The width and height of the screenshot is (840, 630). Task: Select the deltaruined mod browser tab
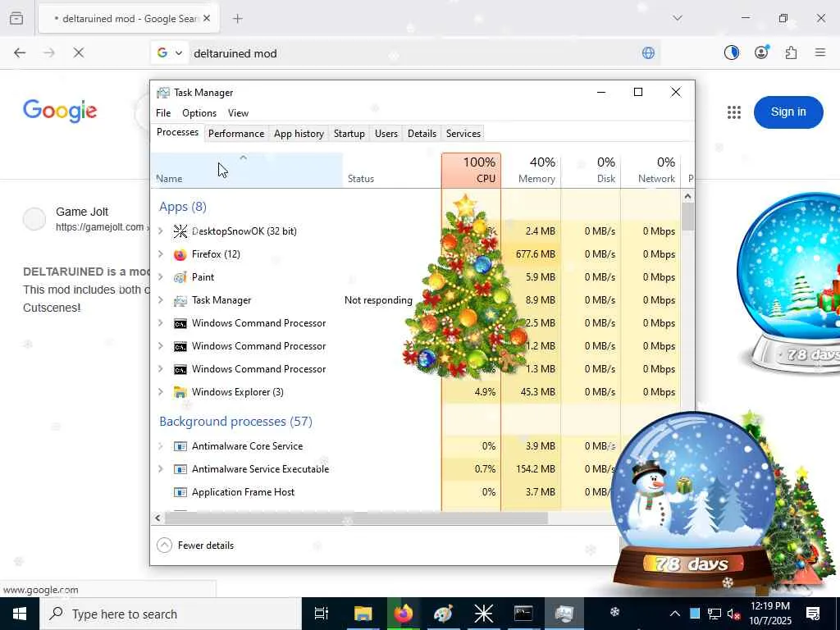[128, 19]
